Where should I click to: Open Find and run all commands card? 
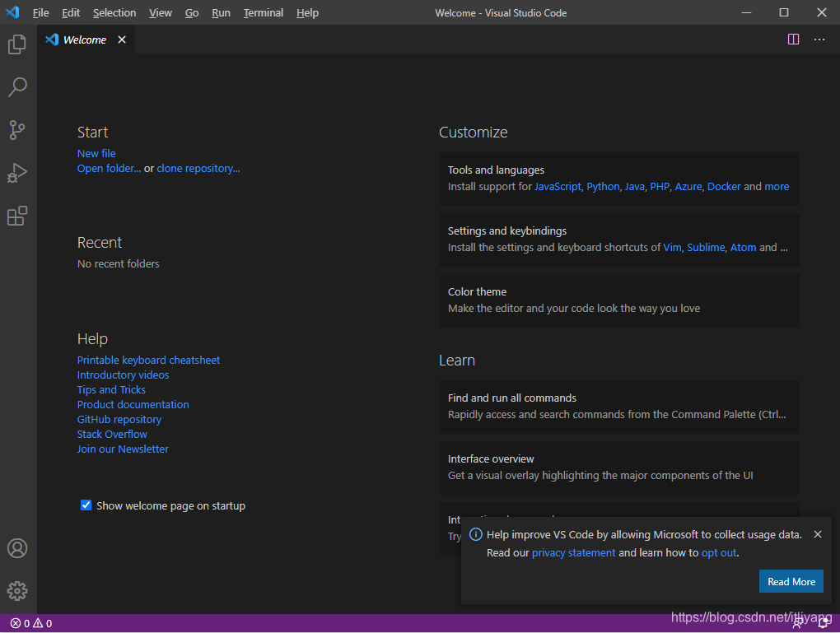(619, 407)
